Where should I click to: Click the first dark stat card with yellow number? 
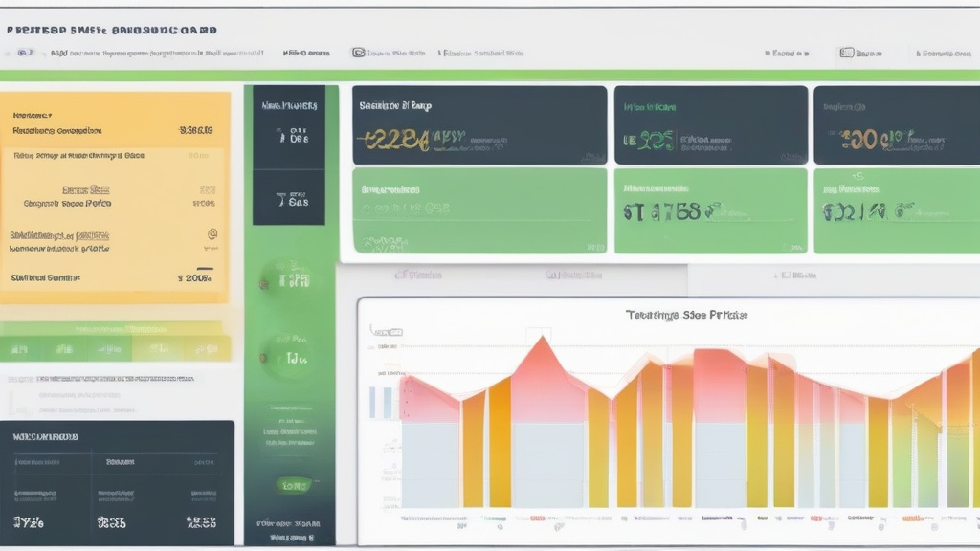(x=479, y=125)
